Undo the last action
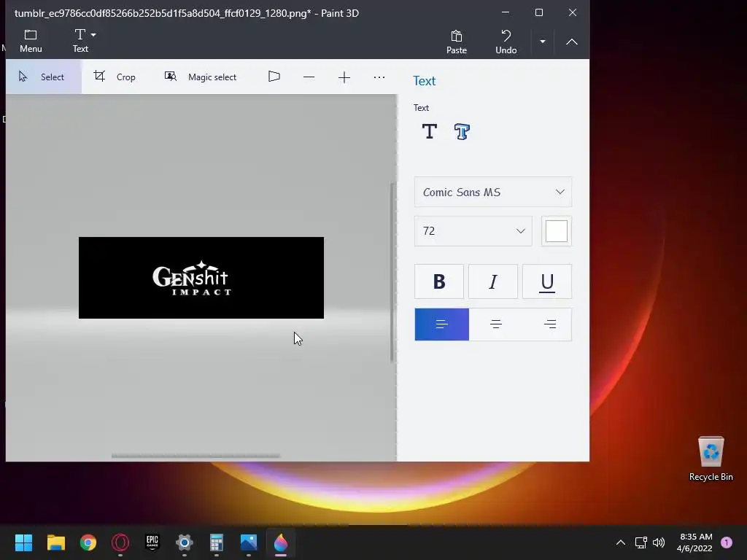Viewport: 747px width, 560px height. point(506,42)
